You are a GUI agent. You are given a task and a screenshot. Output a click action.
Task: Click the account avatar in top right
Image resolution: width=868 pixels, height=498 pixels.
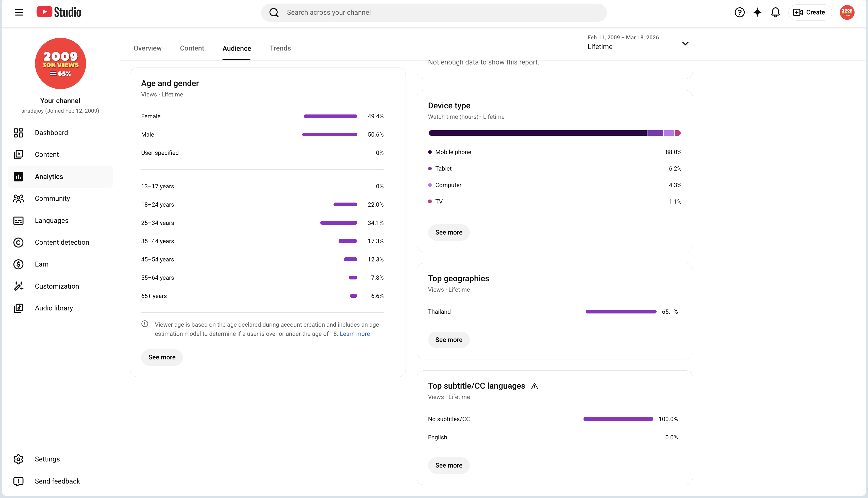coord(847,12)
